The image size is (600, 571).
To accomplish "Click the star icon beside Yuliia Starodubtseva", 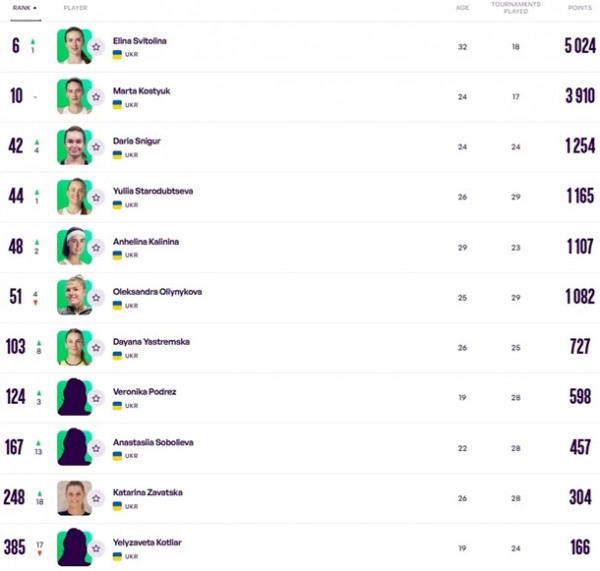I will tap(96, 197).
